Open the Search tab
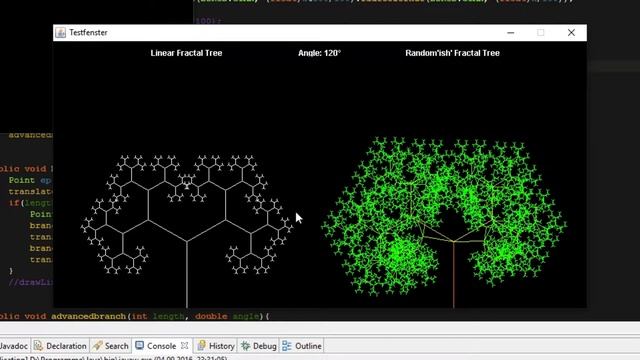The image size is (640, 360). [x=111, y=346]
